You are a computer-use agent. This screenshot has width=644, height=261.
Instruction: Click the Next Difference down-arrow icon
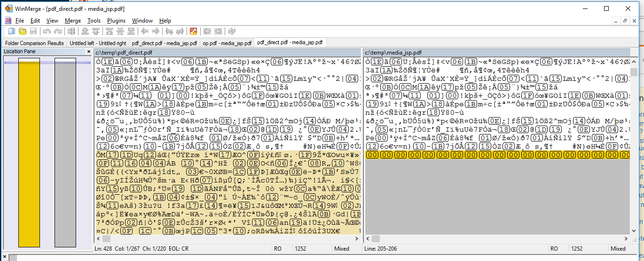pyautogui.click(x=85, y=31)
